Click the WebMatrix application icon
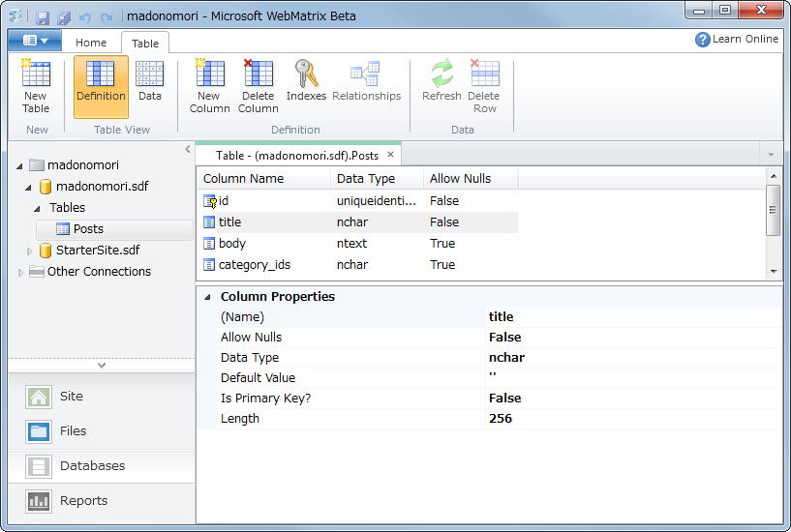 click(16, 16)
